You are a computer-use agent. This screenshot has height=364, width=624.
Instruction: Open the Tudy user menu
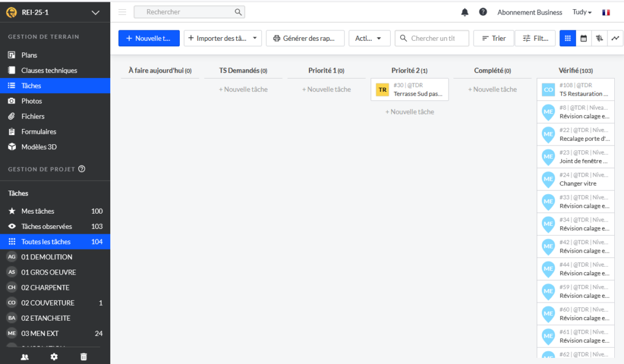(582, 12)
